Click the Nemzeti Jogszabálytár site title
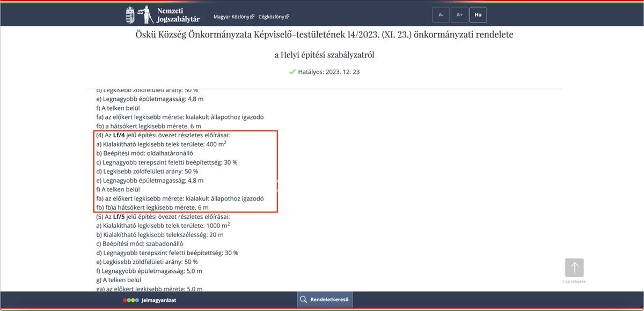644x311 pixels. tap(178, 15)
